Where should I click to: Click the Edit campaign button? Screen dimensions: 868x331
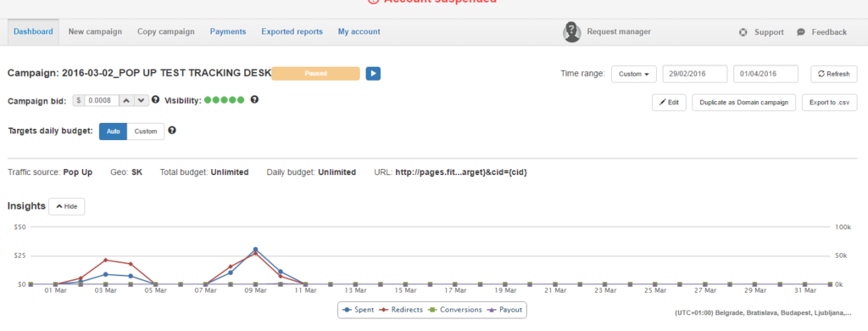click(670, 103)
